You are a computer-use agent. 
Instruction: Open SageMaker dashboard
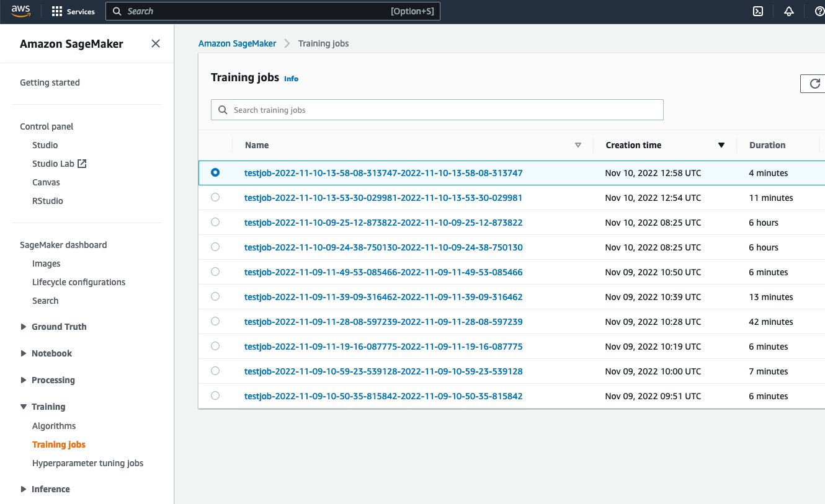[x=63, y=245]
